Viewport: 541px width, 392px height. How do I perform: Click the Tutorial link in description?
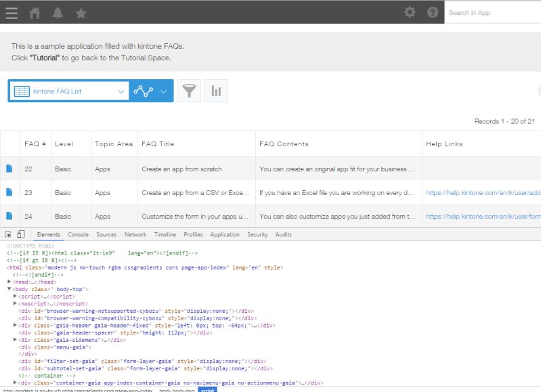(x=45, y=58)
